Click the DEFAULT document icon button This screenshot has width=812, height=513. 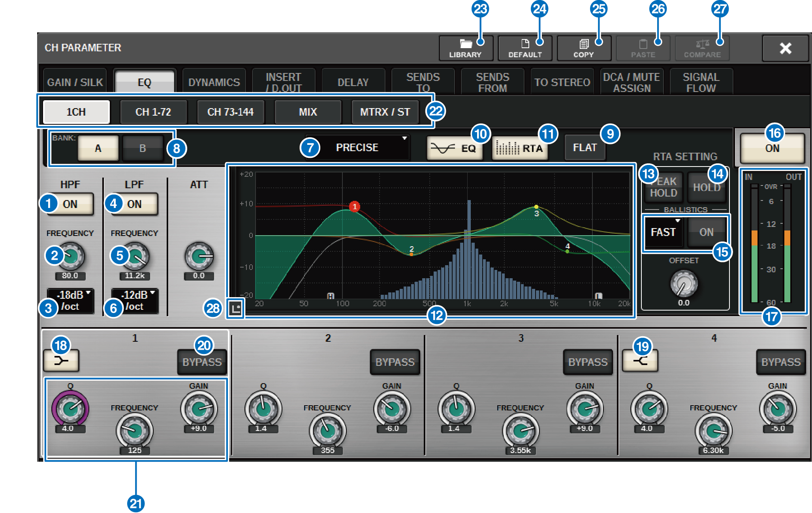524,49
